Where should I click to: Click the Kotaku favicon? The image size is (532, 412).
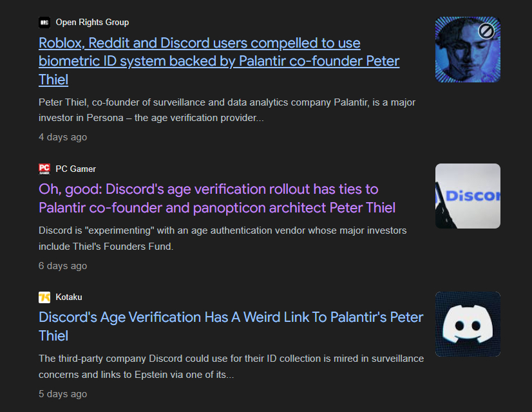click(44, 297)
